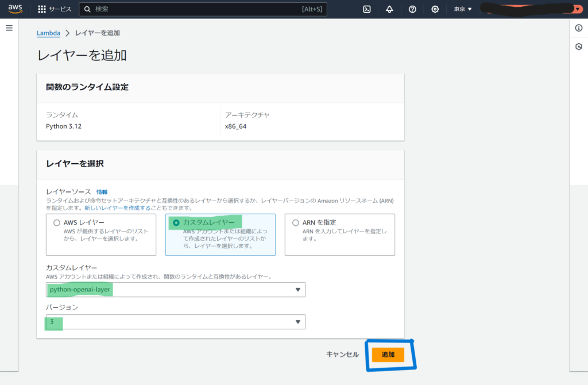Image resolution: width=588 pixels, height=385 pixels.
Task: Select the ARN を指定 radio option
Action: (x=296, y=222)
